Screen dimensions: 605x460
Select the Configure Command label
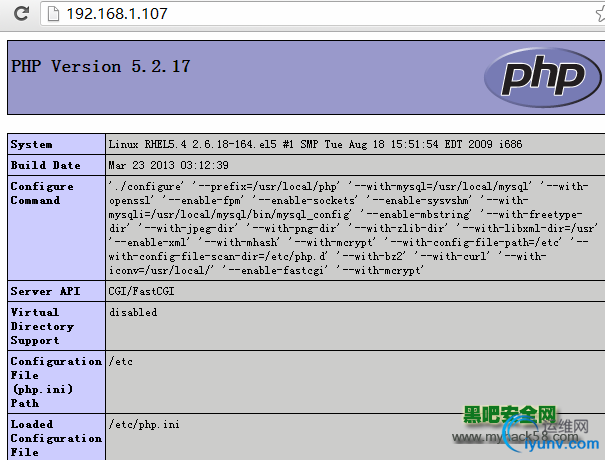(42, 193)
